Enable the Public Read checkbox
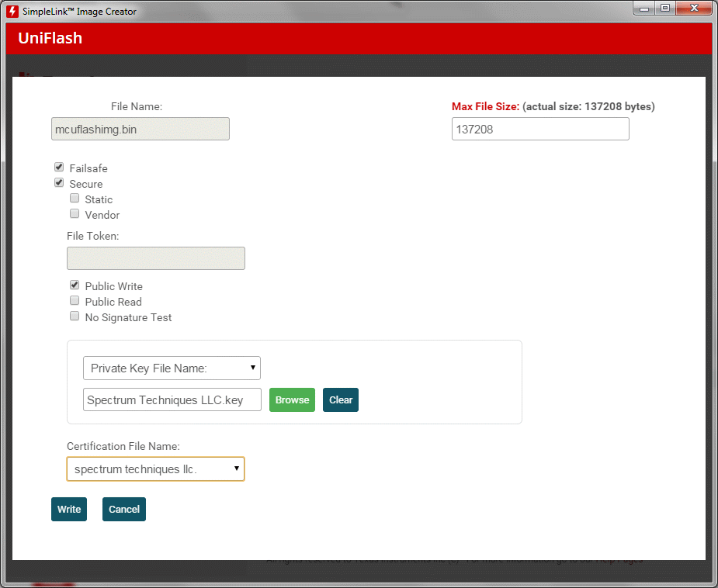 [75, 301]
